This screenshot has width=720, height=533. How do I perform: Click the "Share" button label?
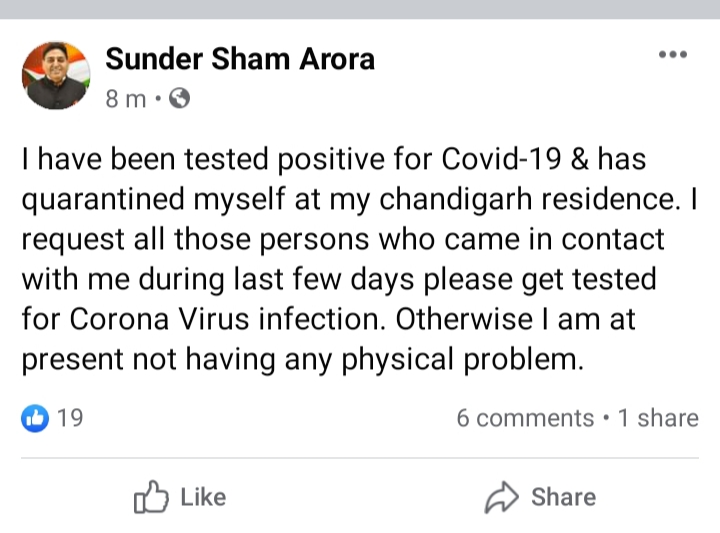pos(563,497)
